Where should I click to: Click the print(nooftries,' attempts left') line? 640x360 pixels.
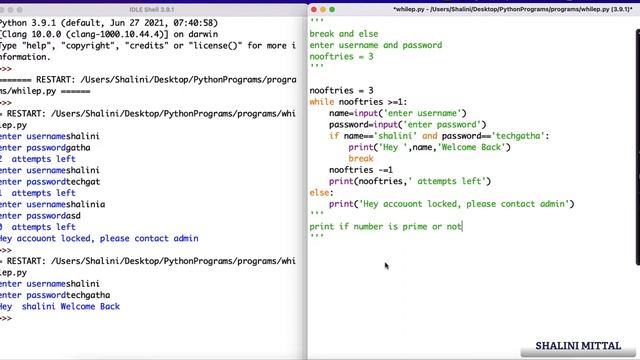410,181
